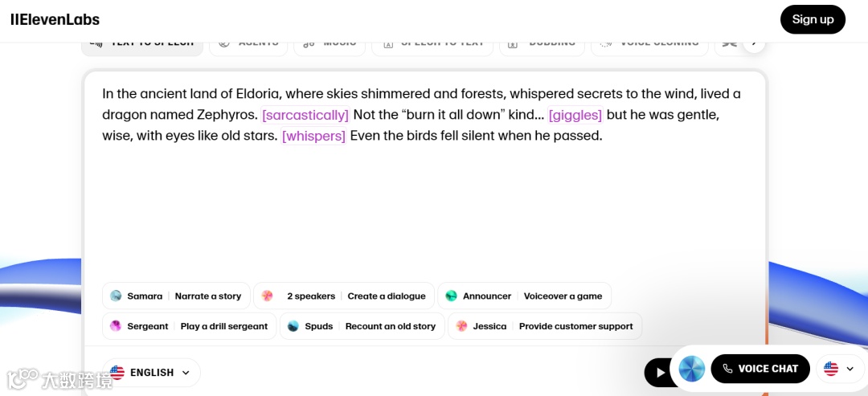Open the ENGLISH language dropdown
This screenshot has width=868, height=396.
click(x=151, y=373)
